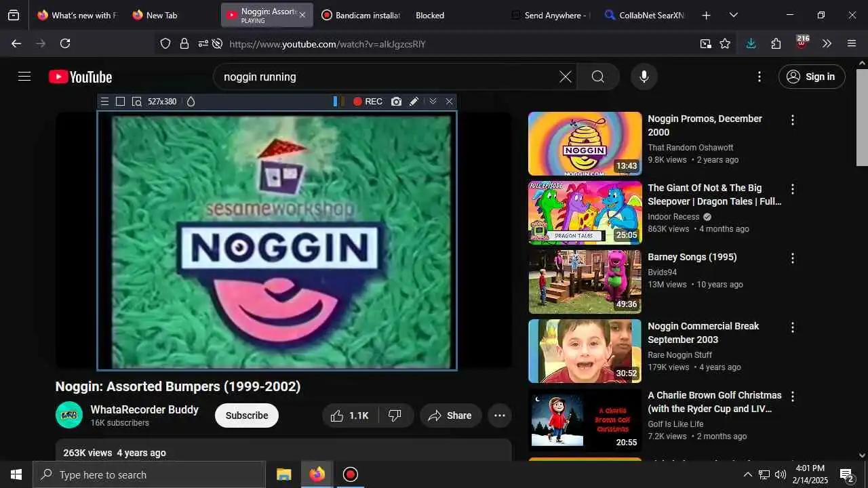Bookmark this page with star icon
This screenshot has height=488, width=868.
725,43
